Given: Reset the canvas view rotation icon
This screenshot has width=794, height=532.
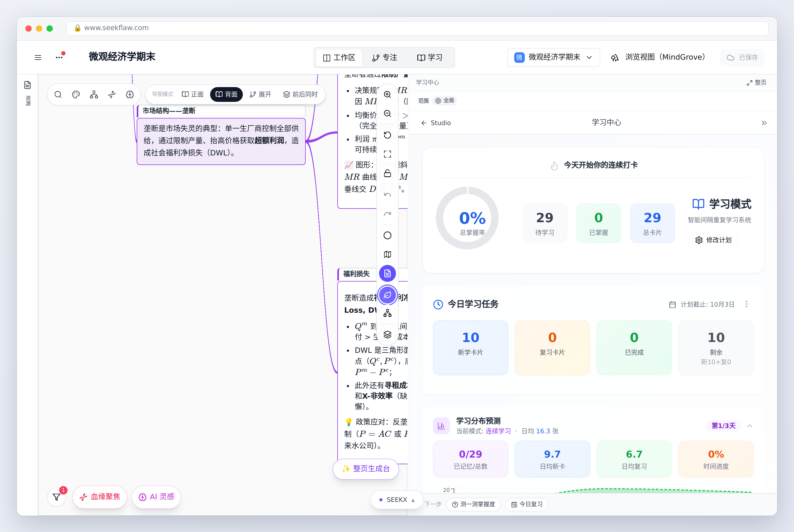Looking at the screenshot, I should [x=387, y=135].
